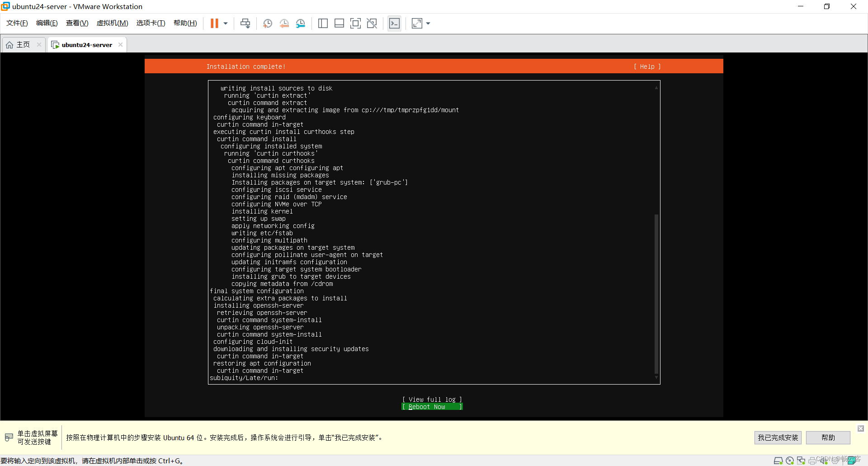Viewport: 868px width, 466px height.
Task: Open the 帮助(H) menu
Action: pyautogui.click(x=185, y=23)
